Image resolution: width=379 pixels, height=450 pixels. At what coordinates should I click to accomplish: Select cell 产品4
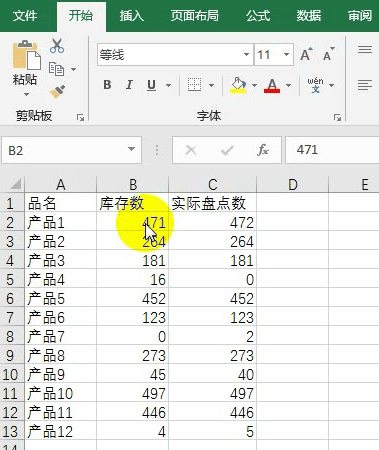60,280
